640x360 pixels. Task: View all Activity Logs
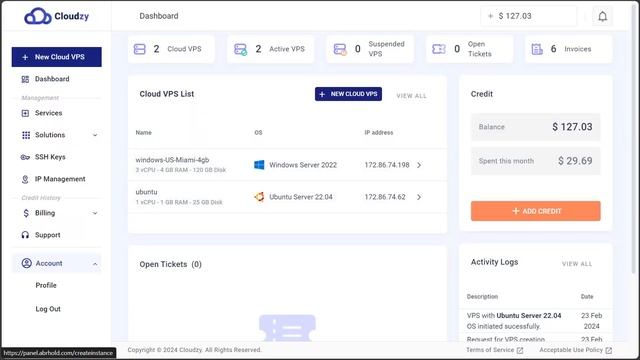[x=577, y=264]
